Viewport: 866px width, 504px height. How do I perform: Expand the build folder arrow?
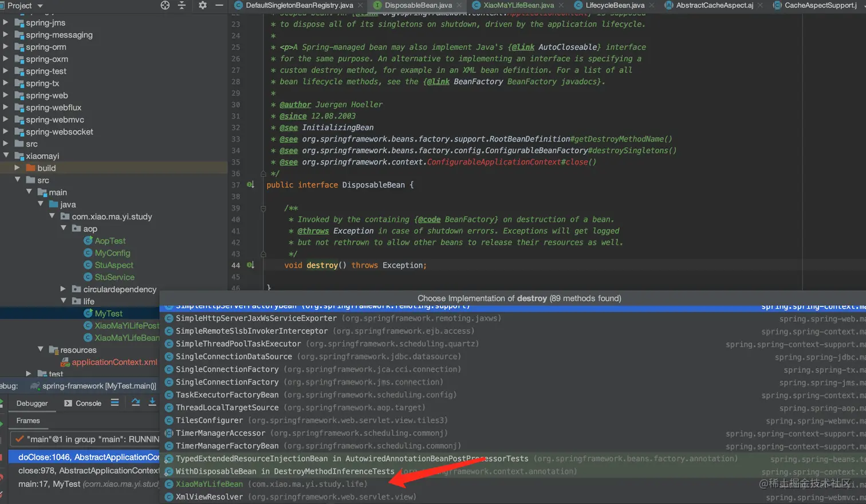tap(17, 168)
